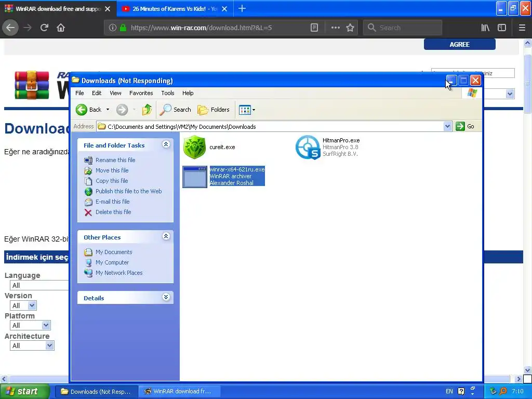Toggle the Firefox sidebar icon
Image resolution: width=532 pixels, height=399 pixels.
coord(502,28)
